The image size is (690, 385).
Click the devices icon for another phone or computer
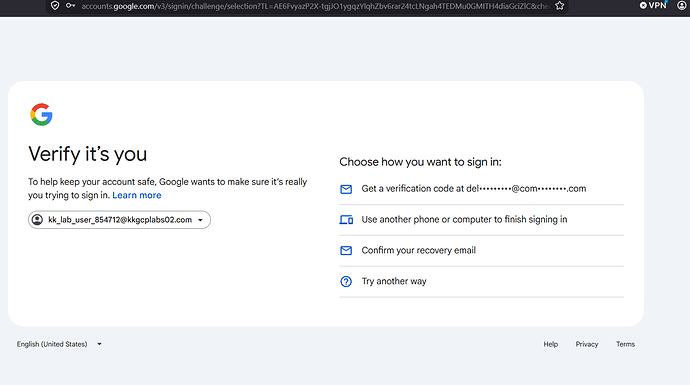click(346, 220)
